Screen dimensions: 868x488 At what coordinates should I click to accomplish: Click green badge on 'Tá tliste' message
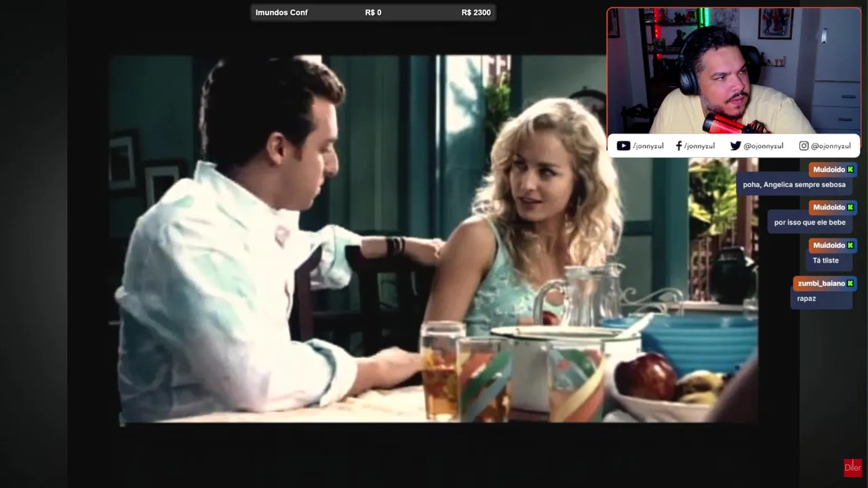coord(850,245)
